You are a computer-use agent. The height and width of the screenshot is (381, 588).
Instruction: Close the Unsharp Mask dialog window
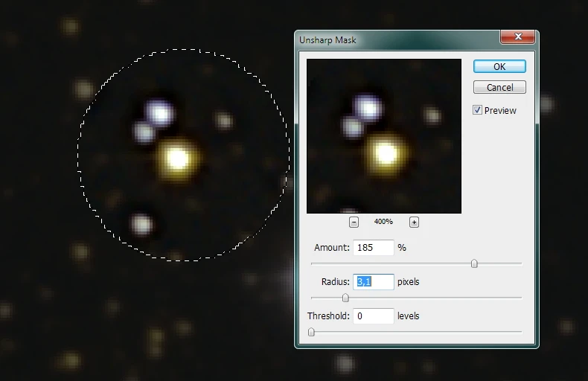coord(518,38)
